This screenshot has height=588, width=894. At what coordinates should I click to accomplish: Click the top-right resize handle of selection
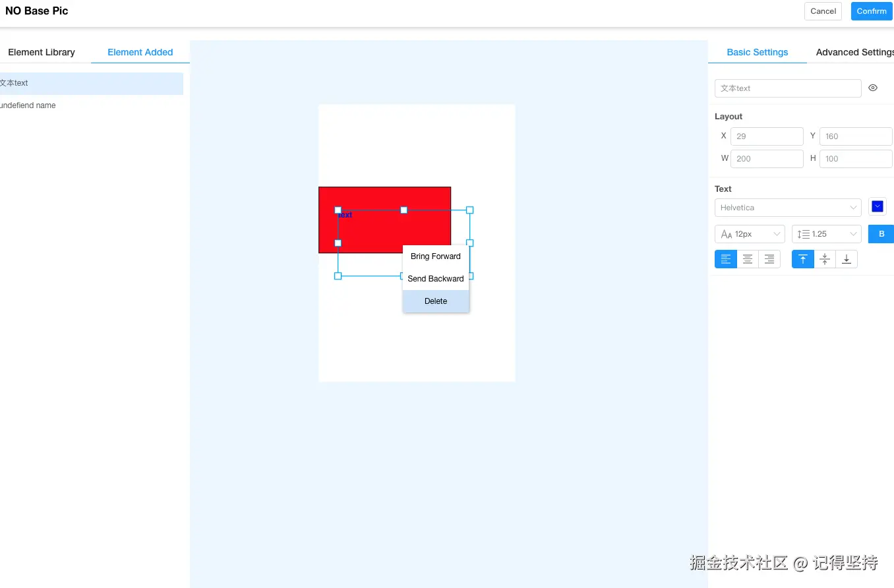tap(470, 210)
